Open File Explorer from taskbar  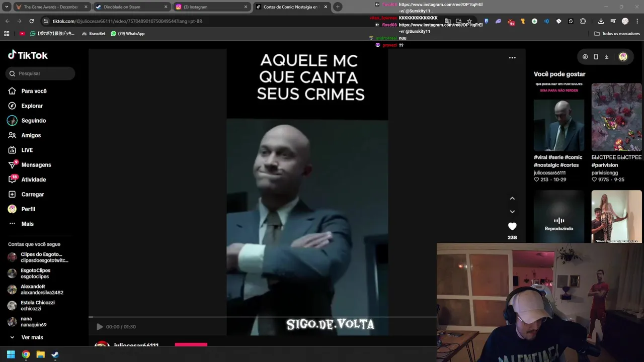click(40, 354)
